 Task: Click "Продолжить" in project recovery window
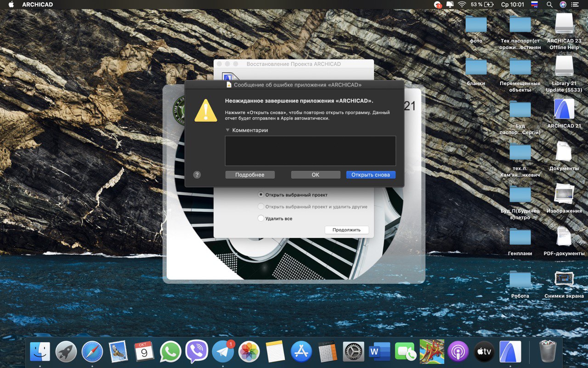(347, 230)
